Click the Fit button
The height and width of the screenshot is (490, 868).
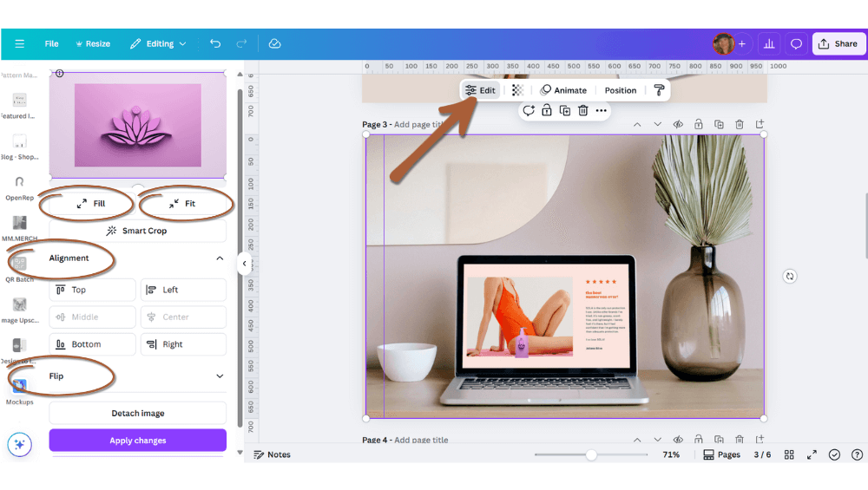click(x=183, y=204)
